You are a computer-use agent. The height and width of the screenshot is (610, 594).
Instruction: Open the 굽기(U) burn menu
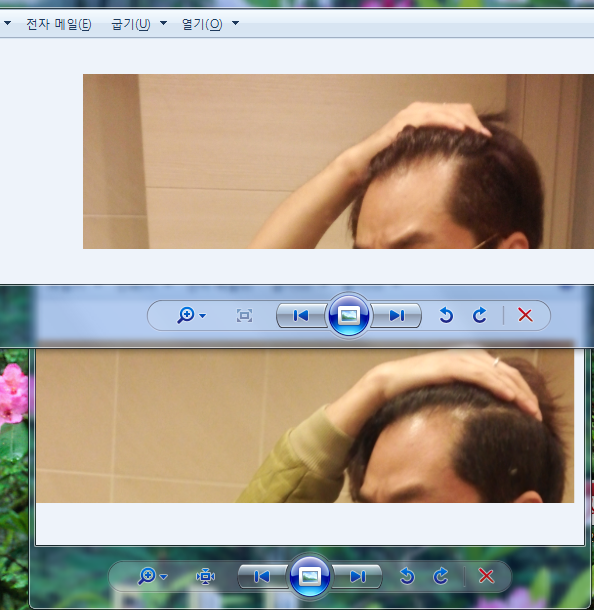click(131, 24)
